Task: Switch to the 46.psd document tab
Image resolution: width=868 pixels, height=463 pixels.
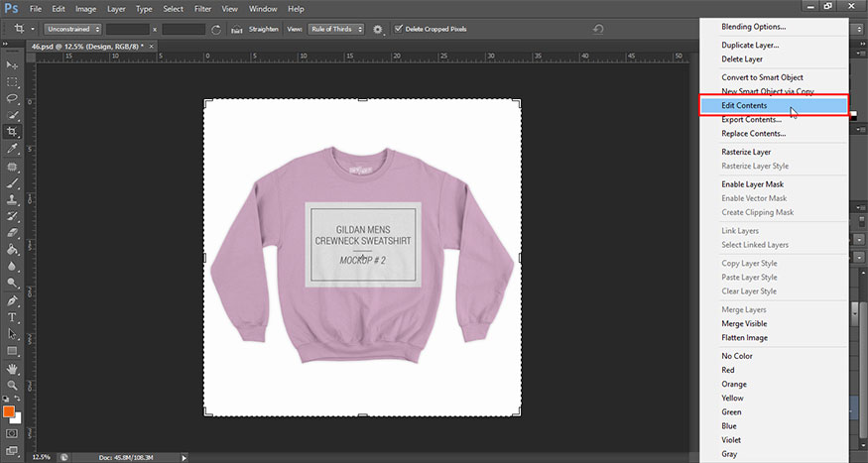Action: click(87, 47)
